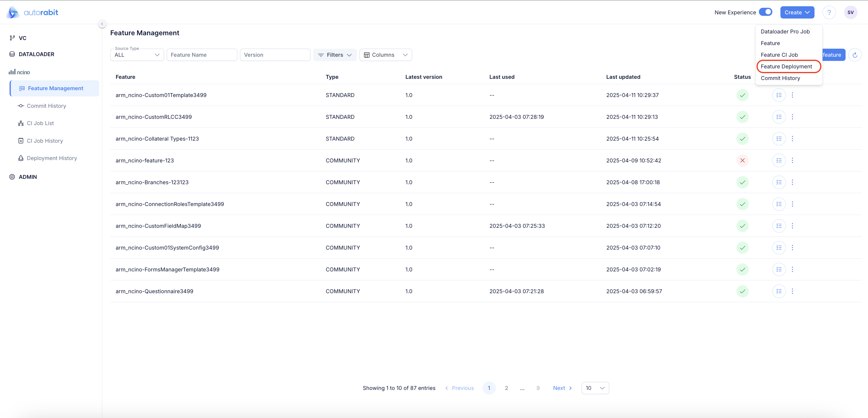Expand the Source Type ALL dropdown

[137, 55]
